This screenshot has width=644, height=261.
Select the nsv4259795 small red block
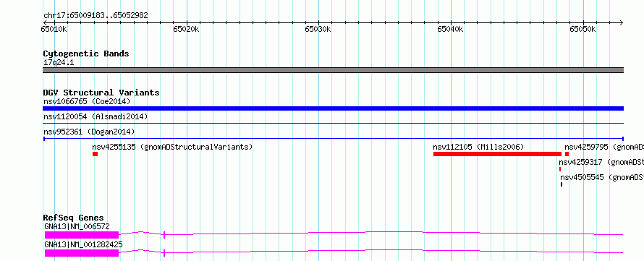point(567,154)
